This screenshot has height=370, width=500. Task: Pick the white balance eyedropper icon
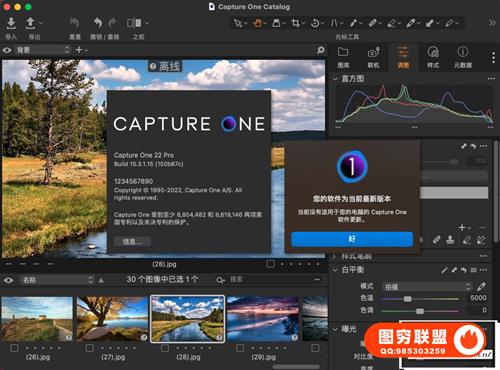click(x=481, y=286)
